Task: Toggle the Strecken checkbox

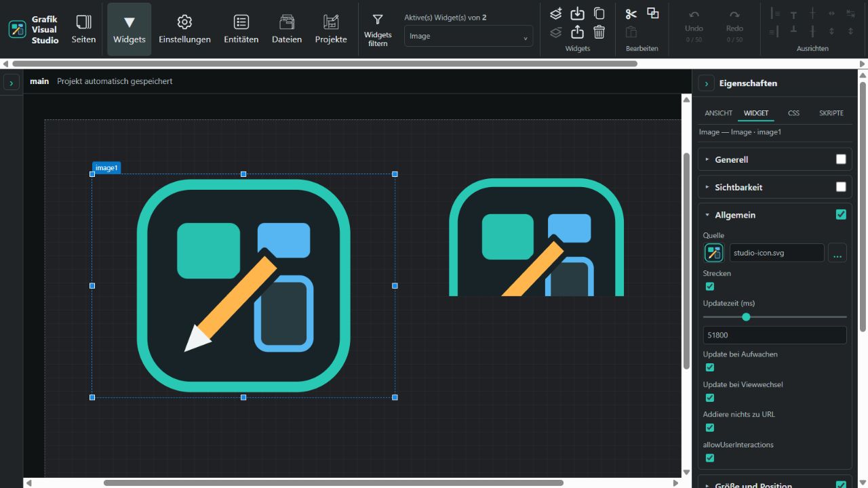Action: coord(710,287)
